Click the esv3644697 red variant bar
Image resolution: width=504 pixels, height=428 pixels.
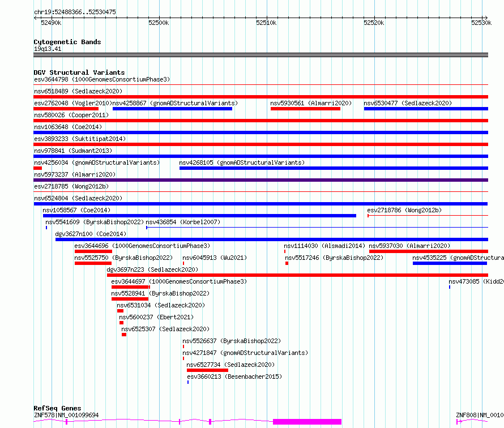130,287
